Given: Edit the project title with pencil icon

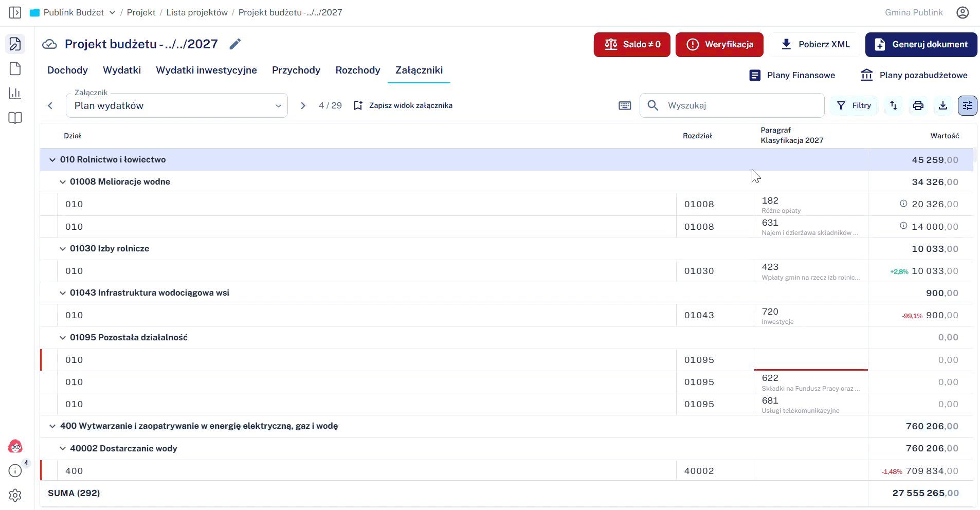Looking at the screenshot, I should click(x=235, y=44).
